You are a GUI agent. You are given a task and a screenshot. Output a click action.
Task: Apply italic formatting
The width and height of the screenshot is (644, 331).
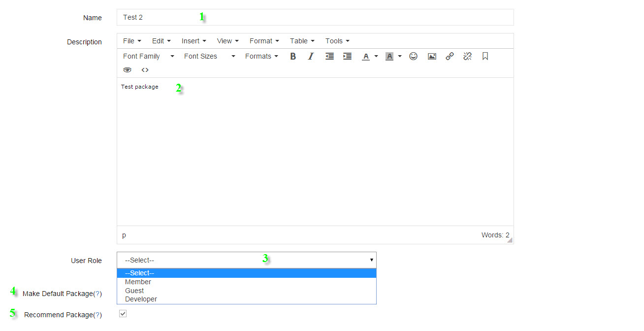point(311,56)
